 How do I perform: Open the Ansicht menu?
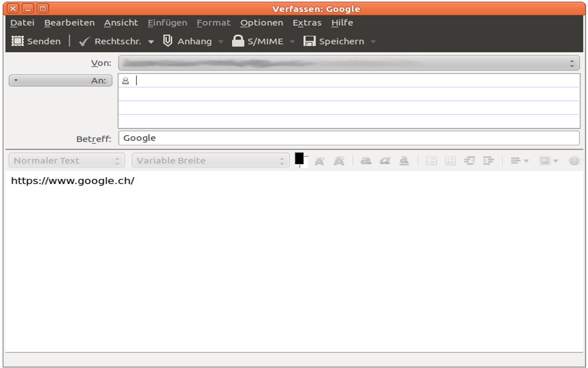[x=121, y=23]
